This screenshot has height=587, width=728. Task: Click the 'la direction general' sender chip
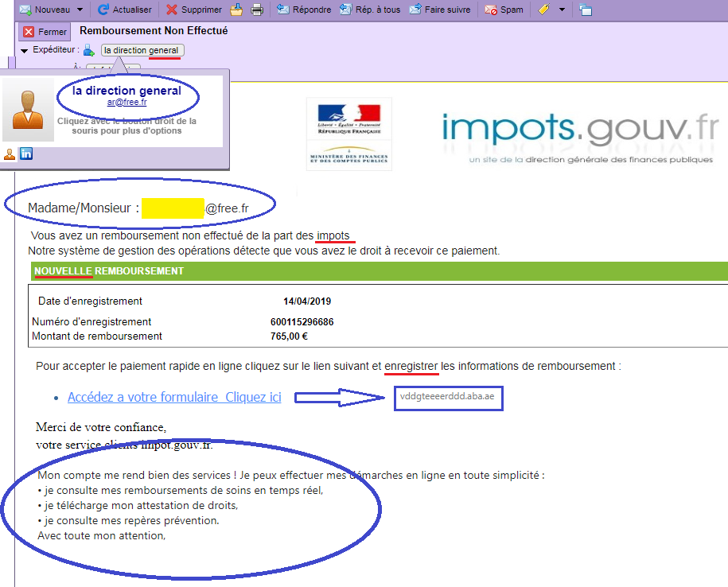(142, 50)
